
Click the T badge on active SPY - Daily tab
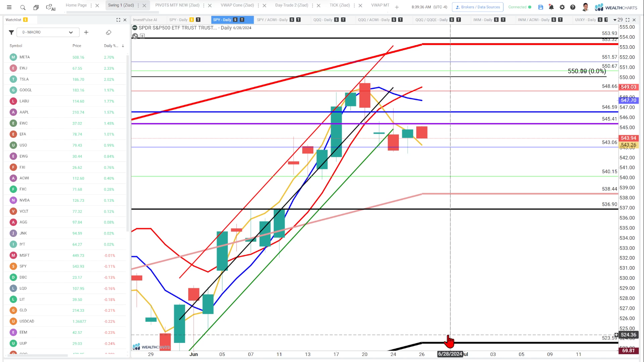242,20
